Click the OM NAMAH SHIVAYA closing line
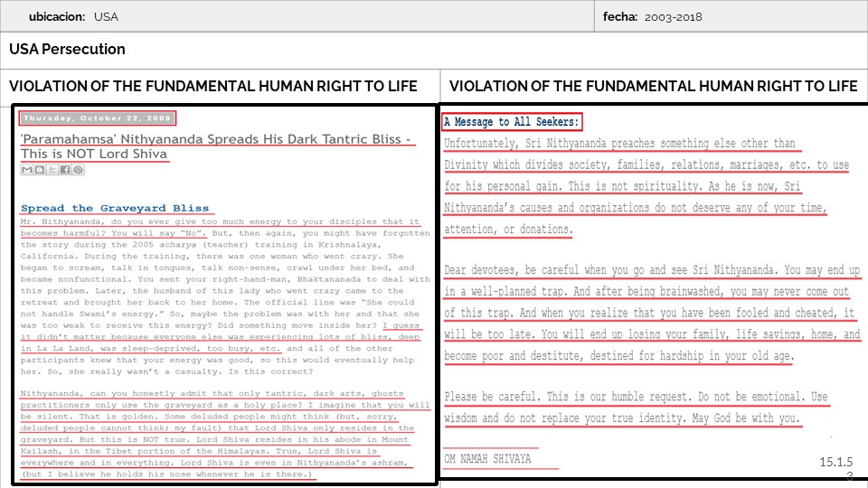 point(487,459)
